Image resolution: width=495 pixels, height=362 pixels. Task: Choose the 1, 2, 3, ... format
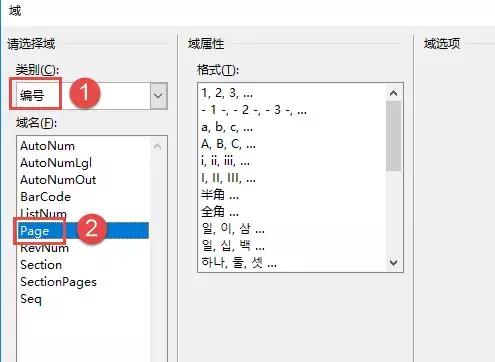coord(227,93)
